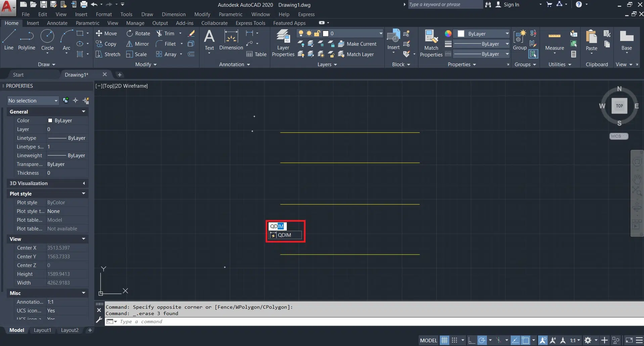The width and height of the screenshot is (644, 346).
Task: Click the Quick Select icon in Properties panel
Action: [x=86, y=101]
